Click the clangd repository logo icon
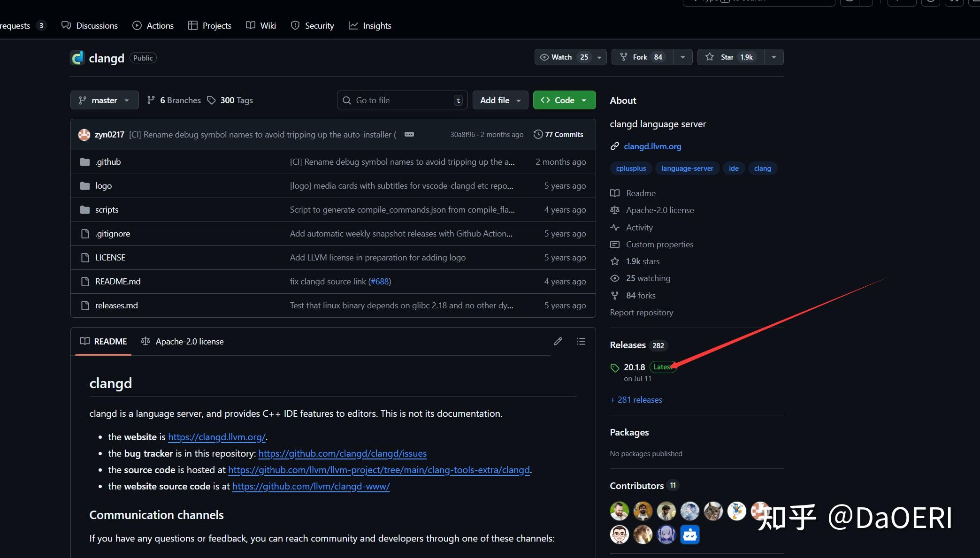Image resolution: width=980 pixels, height=558 pixels. tap(77, 58)
